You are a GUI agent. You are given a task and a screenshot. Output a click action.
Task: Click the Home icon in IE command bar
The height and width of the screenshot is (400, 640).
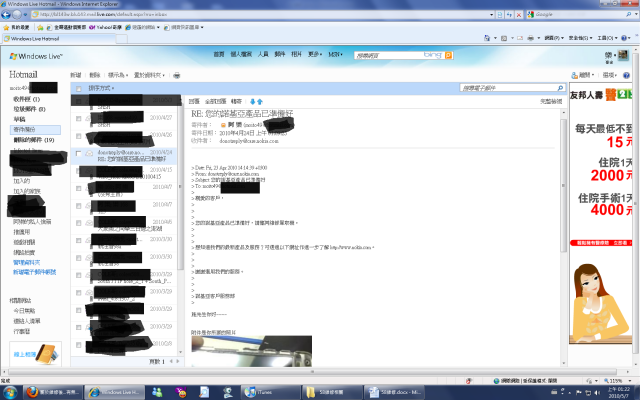tap(487, 38)
